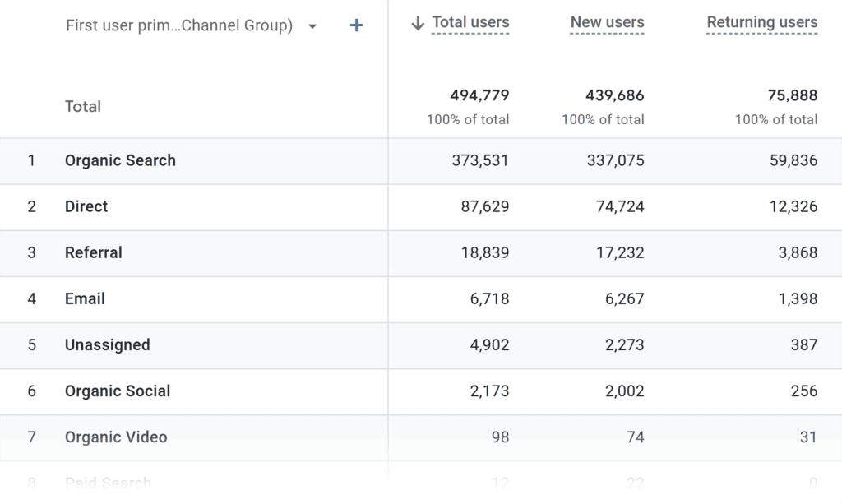The image size is (842, 504).
Task: Click the Organic Social row label
Action: coord(118,391)
